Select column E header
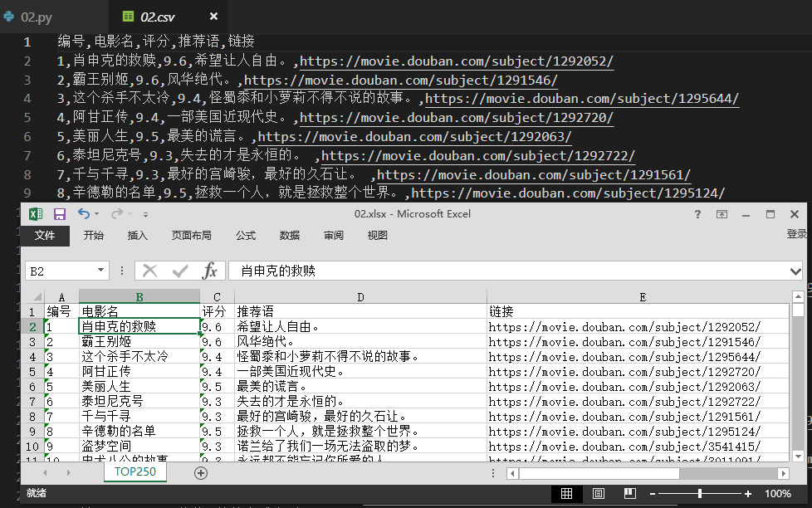The image size is (812, 508). [642, 297]
